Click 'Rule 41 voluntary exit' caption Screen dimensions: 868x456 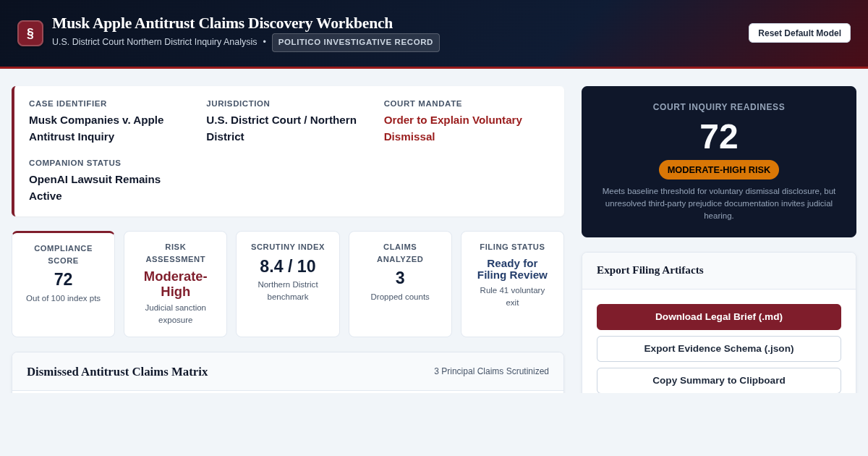[512, 296]
